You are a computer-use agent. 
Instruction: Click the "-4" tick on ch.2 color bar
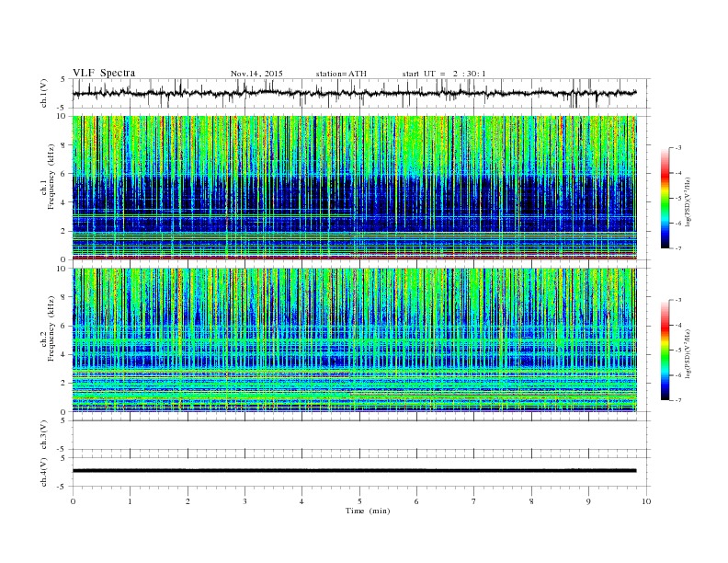678,325
